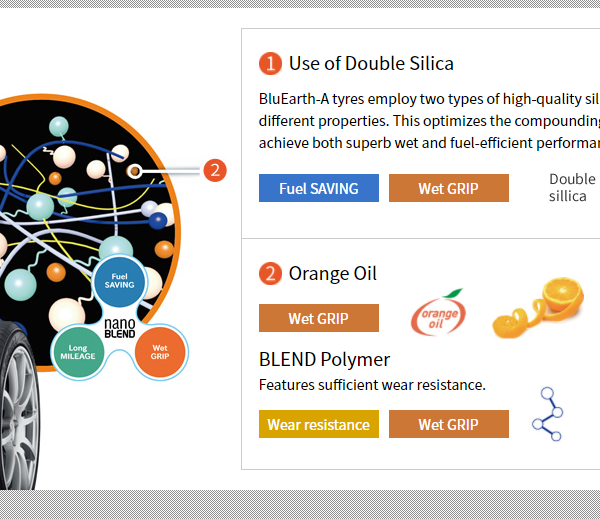Click the orange oil logo icon
This screenshot has height=519, width=600.
[x=439, y=312]
